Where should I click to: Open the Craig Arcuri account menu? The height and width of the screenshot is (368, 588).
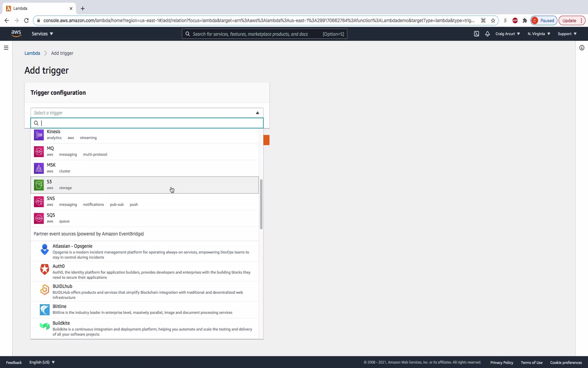pos(508,34)
